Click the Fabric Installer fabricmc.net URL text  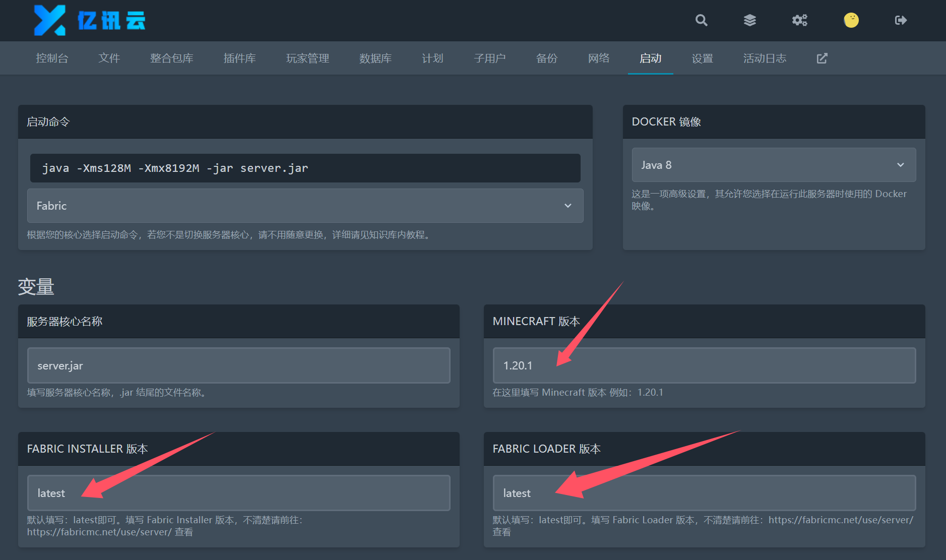tap(99, 532)
